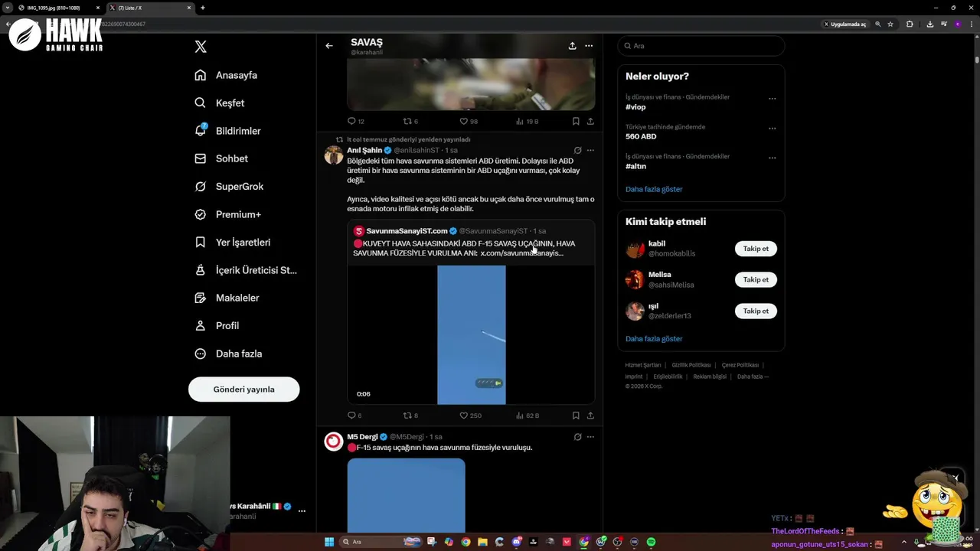The image size is (980, 551).
Task: Open the Premium+ sidebar item
Action: (228, 214)
